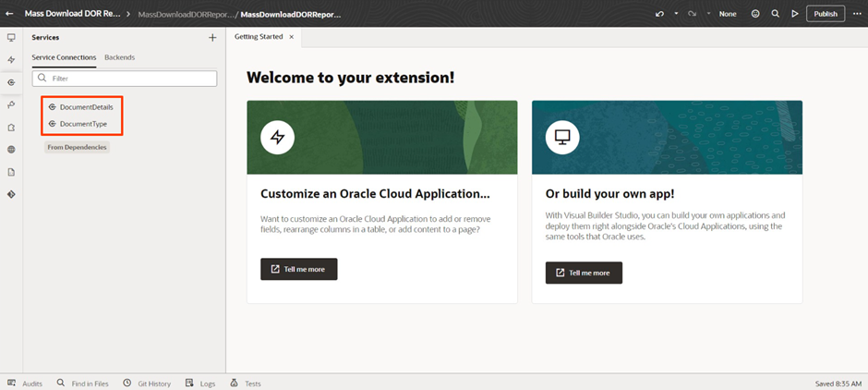Click the Preview play icon
Screen dimensions: 868x390
795,14
